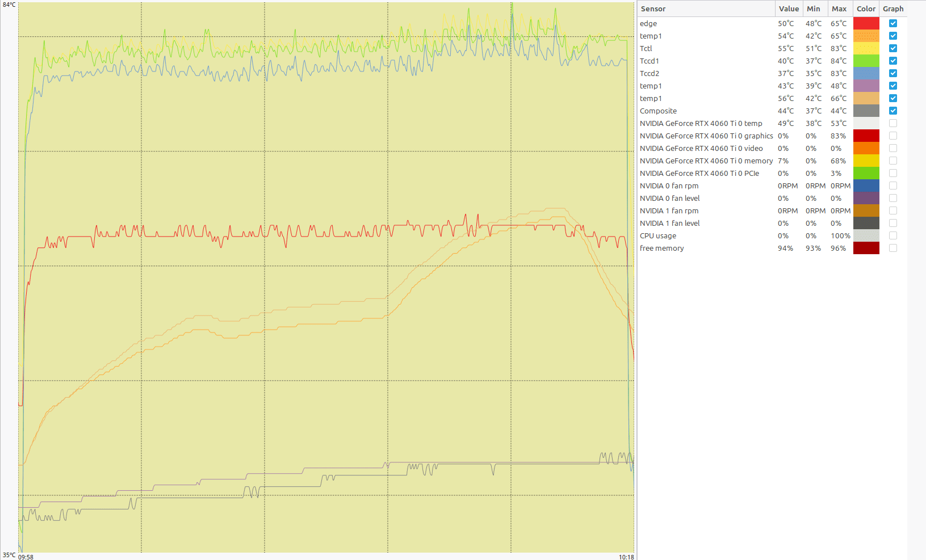
Task: Click the CPU usage sensor name
Action: point(658,235)
